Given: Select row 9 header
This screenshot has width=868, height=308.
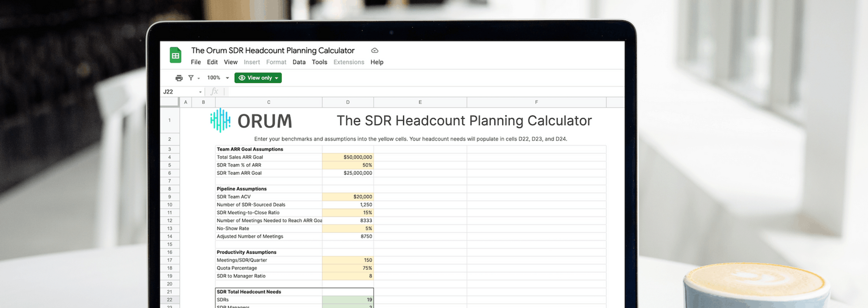Looking at the screenshot, I should (170, 197).
